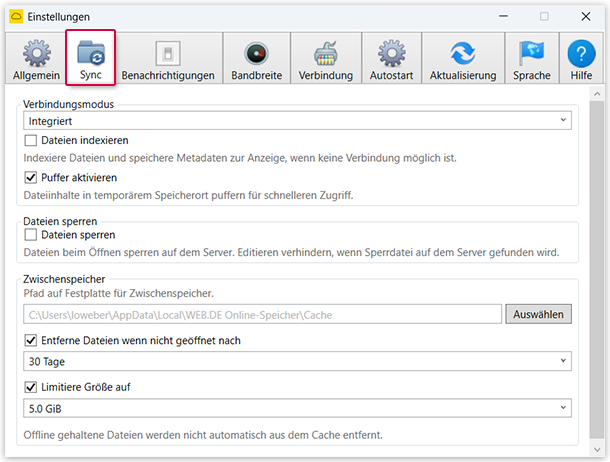Image resolution: width=610 pixels, height=462 pixels.
Task: Open the Allgemein settings tab
Action: (x=36, y=58)
